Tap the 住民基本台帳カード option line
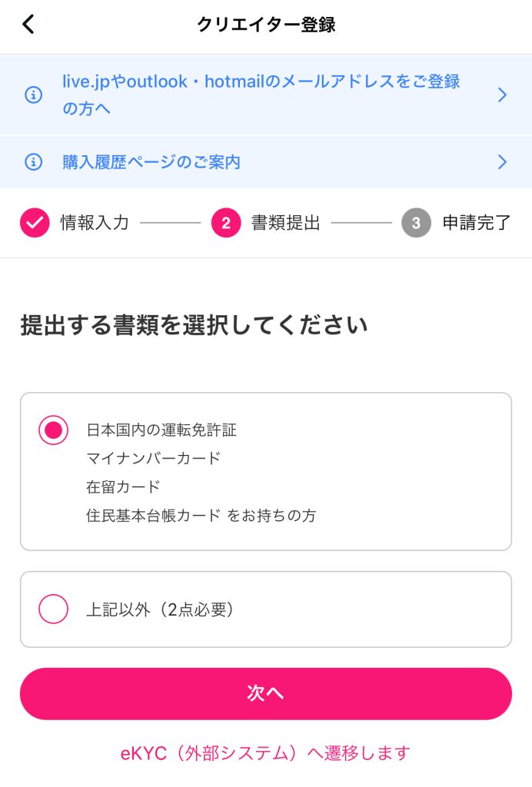Image resolution: width=532 pixels, height=787 pixels. pyautogui.click(x=201, y=516)
